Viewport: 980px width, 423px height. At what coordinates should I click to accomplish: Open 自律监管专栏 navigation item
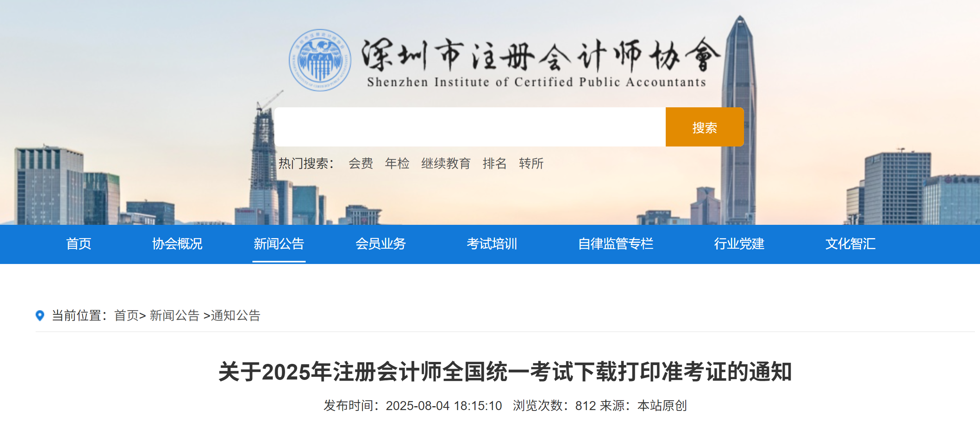(616, 244)
